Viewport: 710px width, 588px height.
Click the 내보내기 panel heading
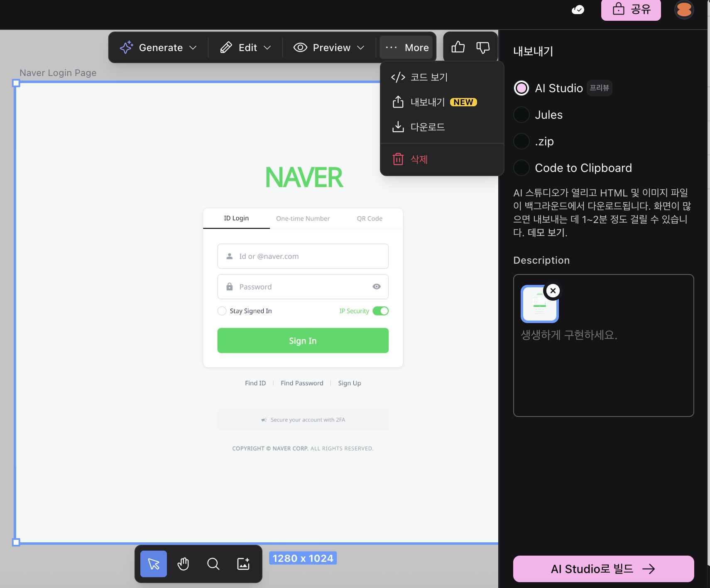point(533,51)
